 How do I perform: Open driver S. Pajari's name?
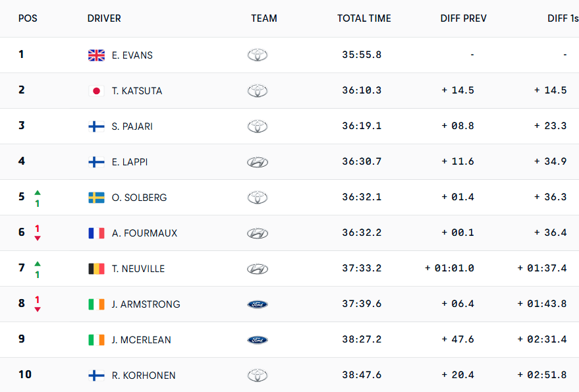click(132, 126)
